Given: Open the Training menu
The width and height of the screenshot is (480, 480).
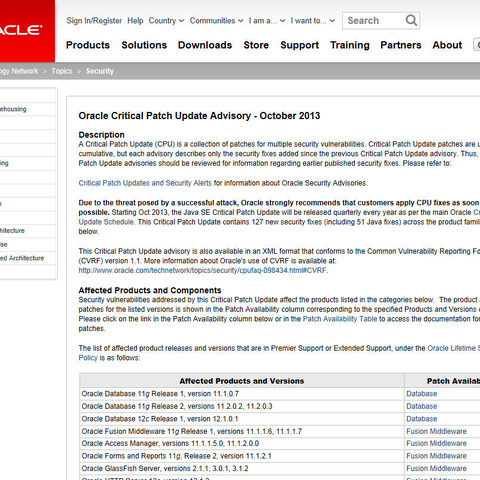Looking at the screenshot, I should (350, 45).
